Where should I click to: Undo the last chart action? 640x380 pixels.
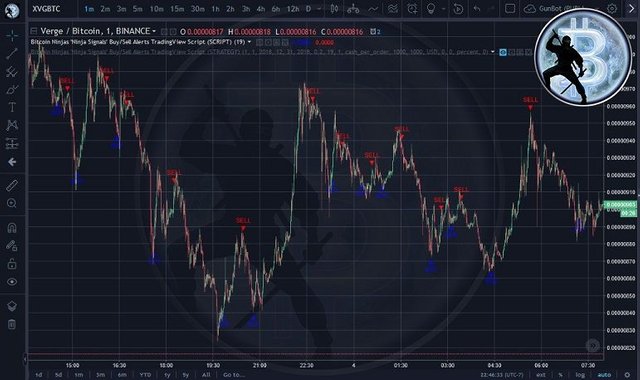tap(477, 9)
